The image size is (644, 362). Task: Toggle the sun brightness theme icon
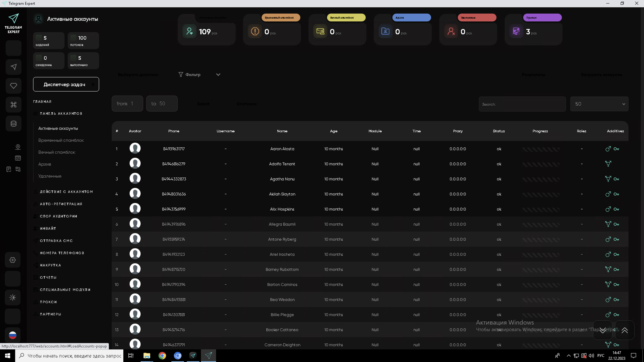[x=13, y=297]
